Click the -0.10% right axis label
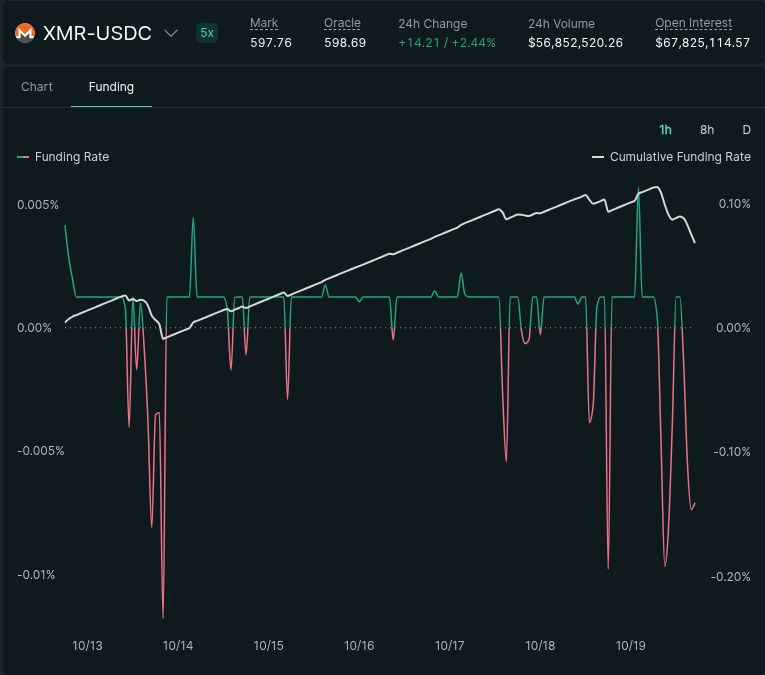765x675 pixels. (x=731, y=452)
